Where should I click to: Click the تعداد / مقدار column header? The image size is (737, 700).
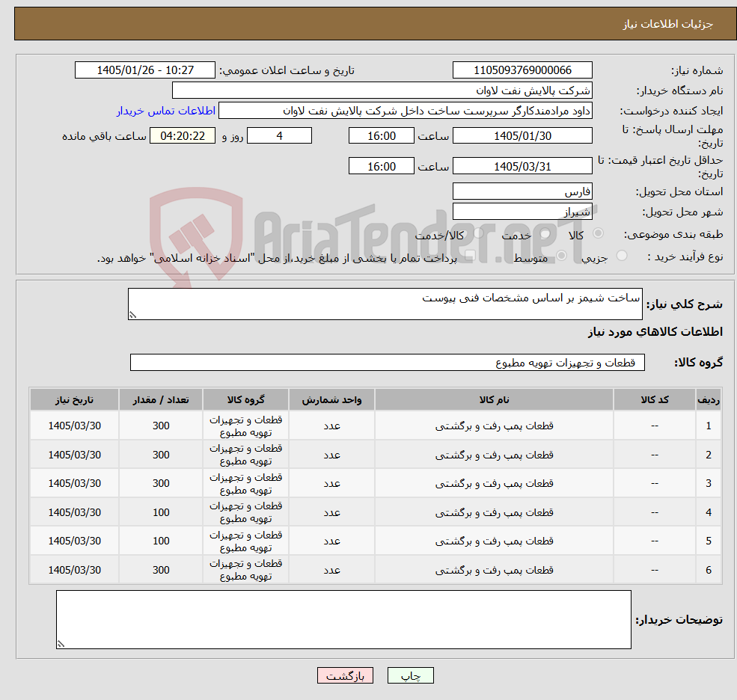(161, 400)
